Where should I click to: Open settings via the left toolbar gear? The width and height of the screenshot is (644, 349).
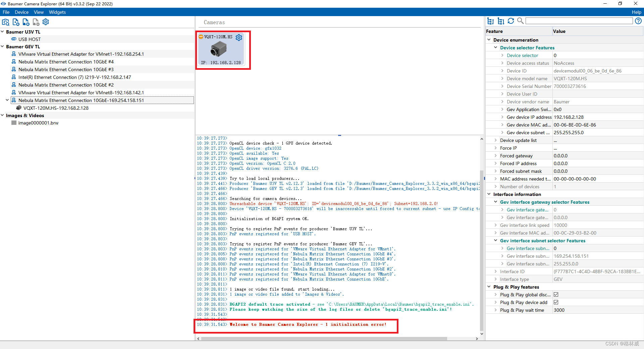(x=46, y=22)
